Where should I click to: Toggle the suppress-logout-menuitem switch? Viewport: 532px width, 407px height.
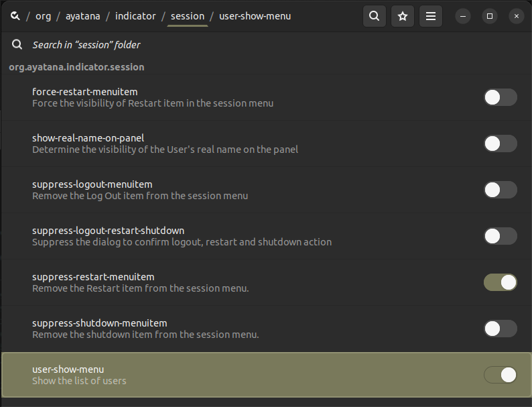[x=500, y=190]
